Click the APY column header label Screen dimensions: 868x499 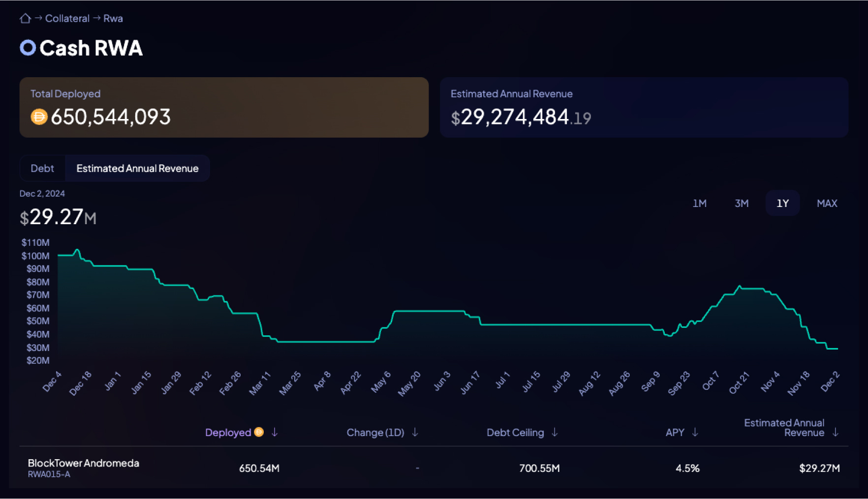pyautogui.click(x=675, y=433)
